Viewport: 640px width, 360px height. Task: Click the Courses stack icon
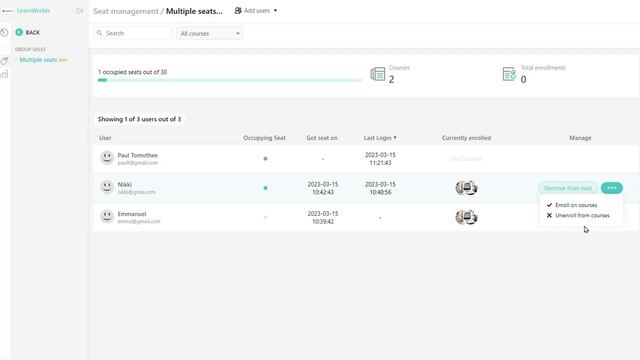(378, 74)
